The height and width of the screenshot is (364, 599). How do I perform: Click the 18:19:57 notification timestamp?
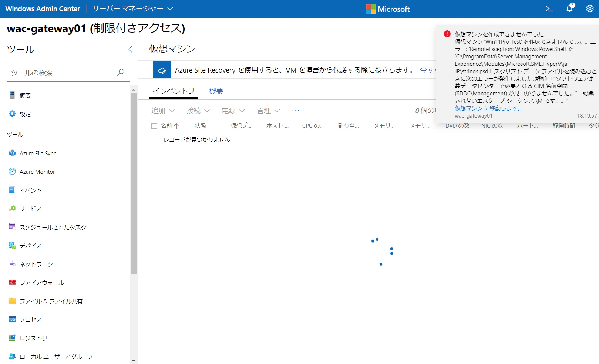tap(587, 116)
